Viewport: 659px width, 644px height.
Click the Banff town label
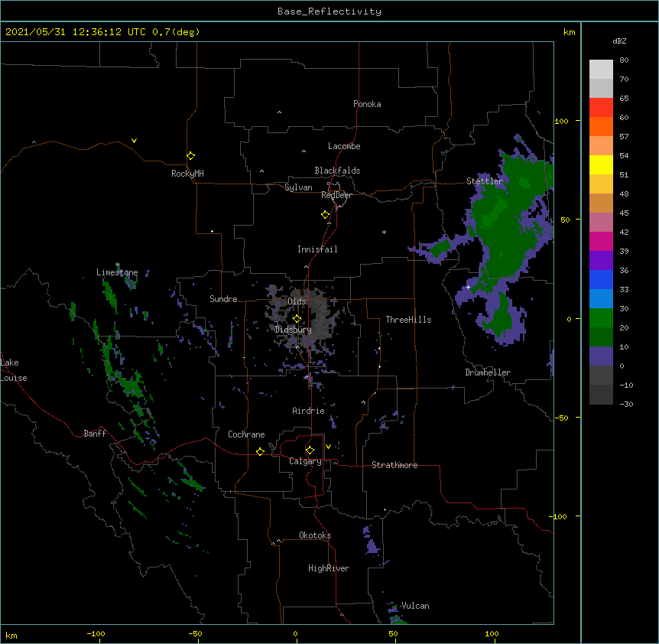point(95,434)
